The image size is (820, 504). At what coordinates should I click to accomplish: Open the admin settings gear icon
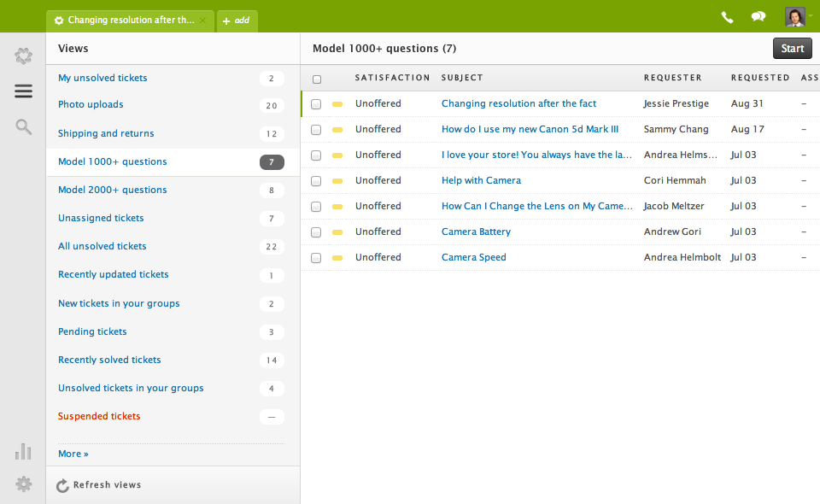click(23, 484)
